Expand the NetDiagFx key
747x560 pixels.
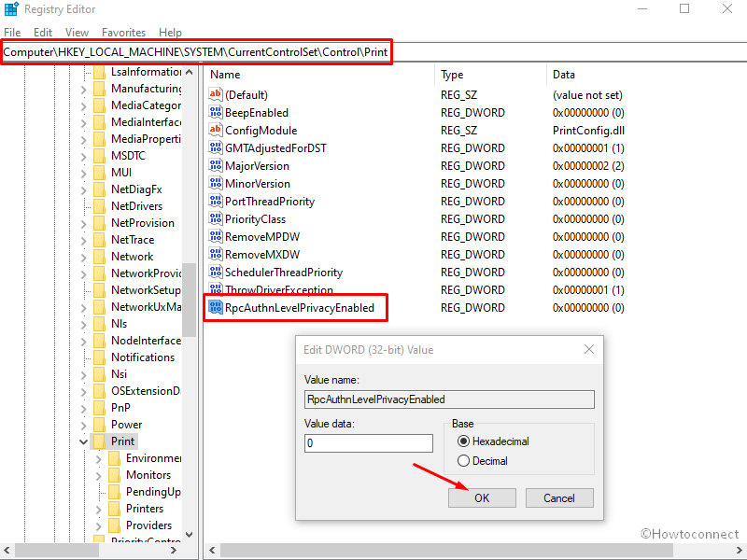[x=83, y=190]
